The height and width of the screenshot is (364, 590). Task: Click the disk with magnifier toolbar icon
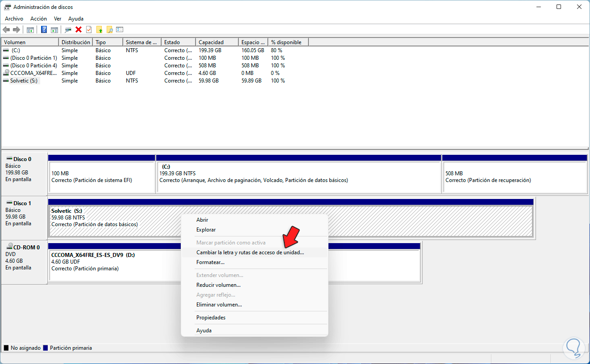[x=68, y=30]
